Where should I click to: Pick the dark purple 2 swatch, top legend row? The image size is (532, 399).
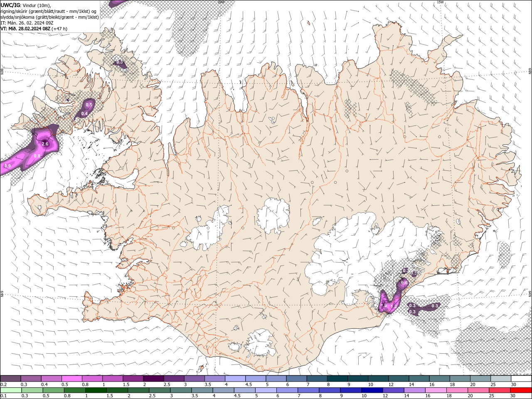153,379
